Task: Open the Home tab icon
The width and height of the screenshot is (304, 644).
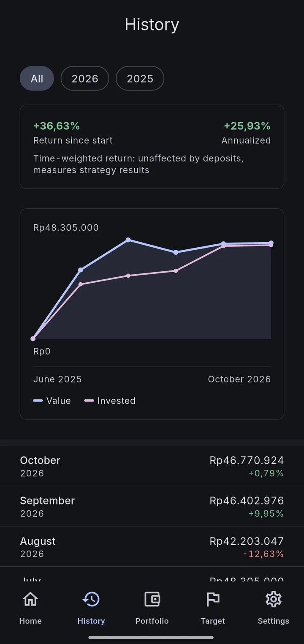Action: 30,599
